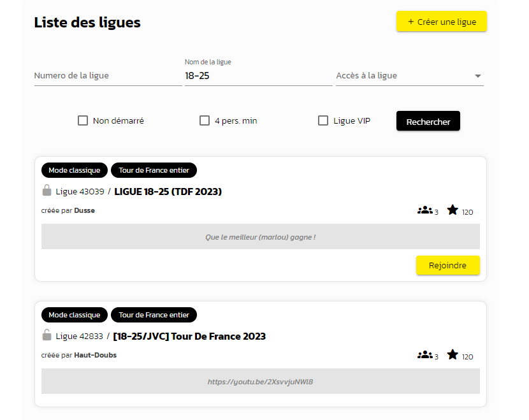Click the 120 score on Ligue 42833 card
Viewport: 529px width, 420px height.
click(468, 357)
